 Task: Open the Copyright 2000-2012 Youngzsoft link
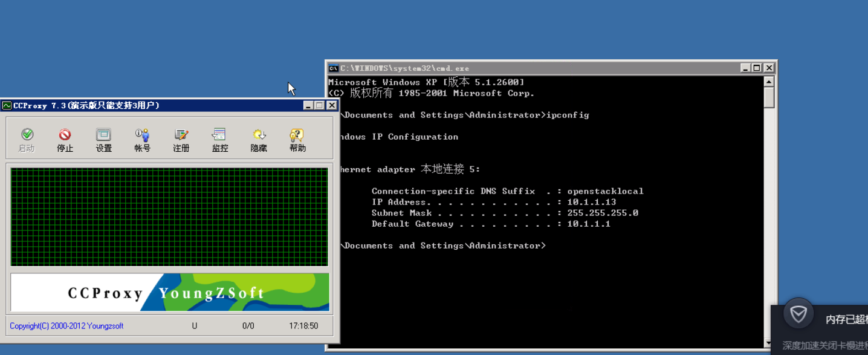click(x=66, y=326)
